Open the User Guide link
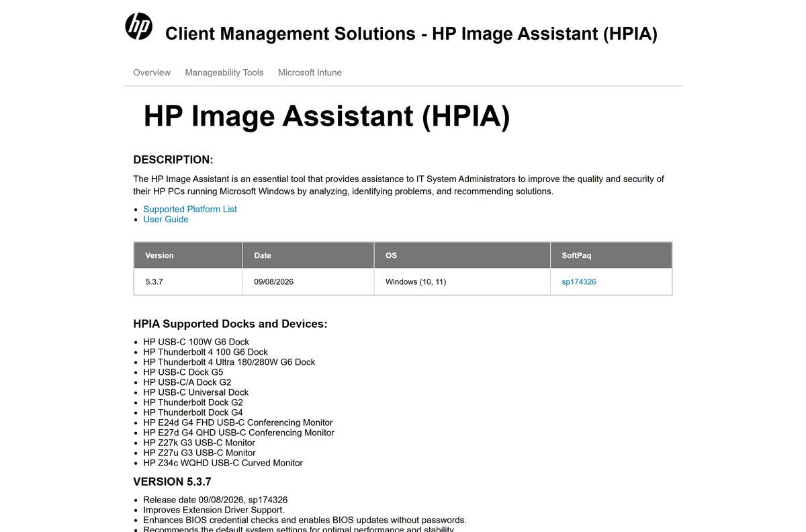This screenshot has width=806, height=532. pos(166,219)
